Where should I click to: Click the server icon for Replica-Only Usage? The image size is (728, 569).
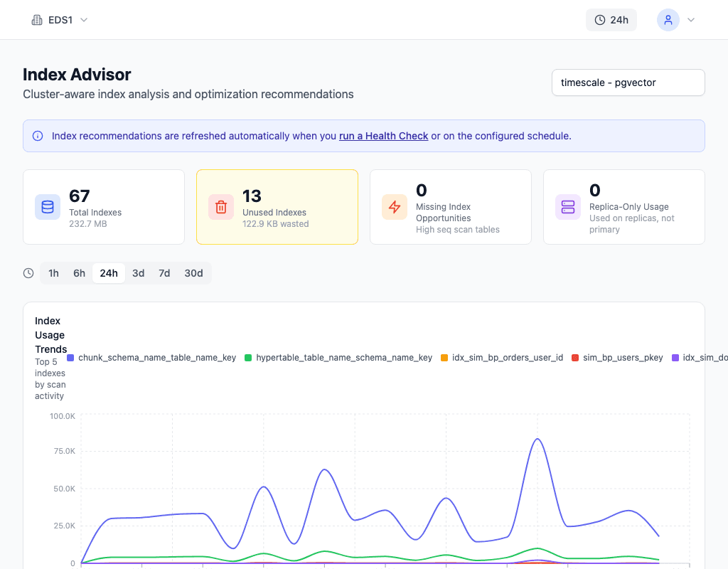tap(568, 207)
